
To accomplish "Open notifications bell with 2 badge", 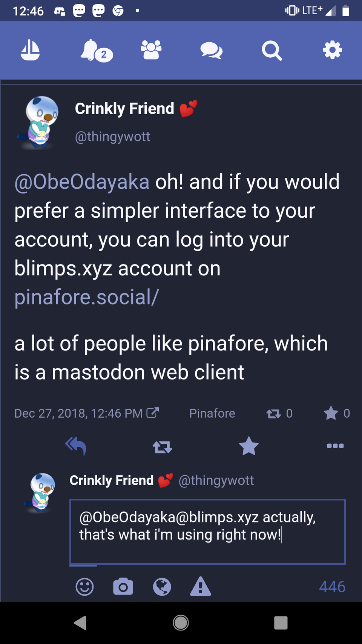I will click(96, 51).
